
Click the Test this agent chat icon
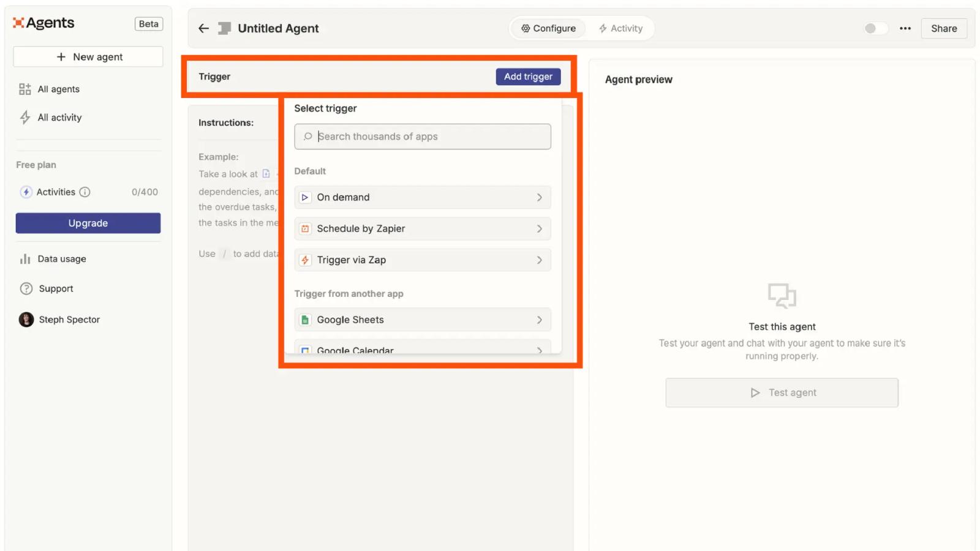pos(782,296)
